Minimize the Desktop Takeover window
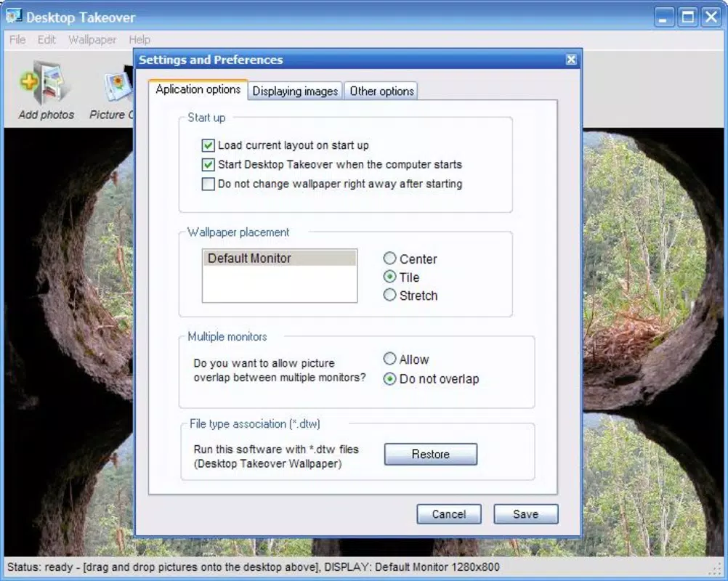This screenshot has height=581, width=728. [x=664, y=17]
